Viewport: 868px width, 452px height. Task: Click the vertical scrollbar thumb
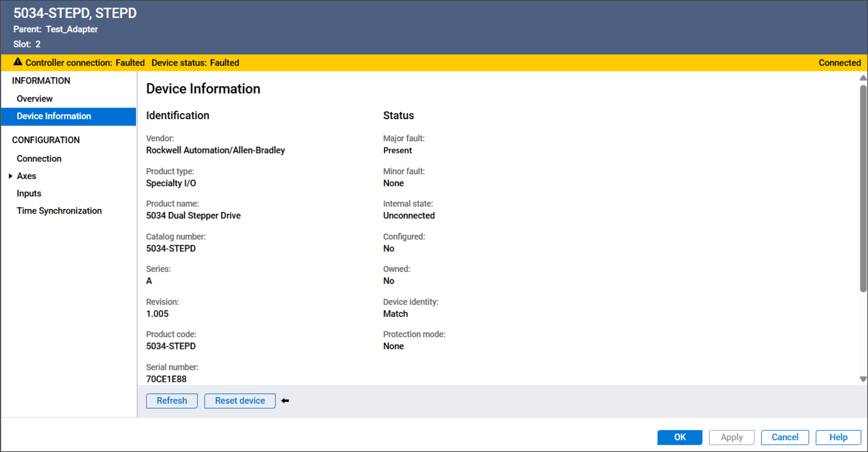pyautogui.click(x=863, y=188)
